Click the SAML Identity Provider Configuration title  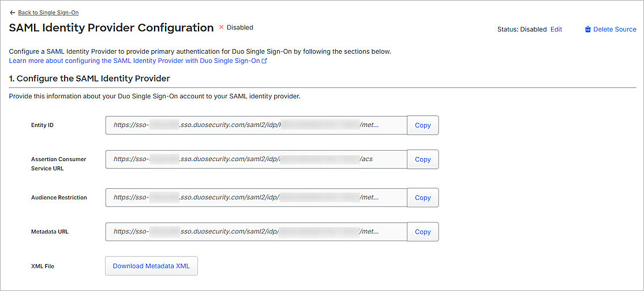(111, 28)
